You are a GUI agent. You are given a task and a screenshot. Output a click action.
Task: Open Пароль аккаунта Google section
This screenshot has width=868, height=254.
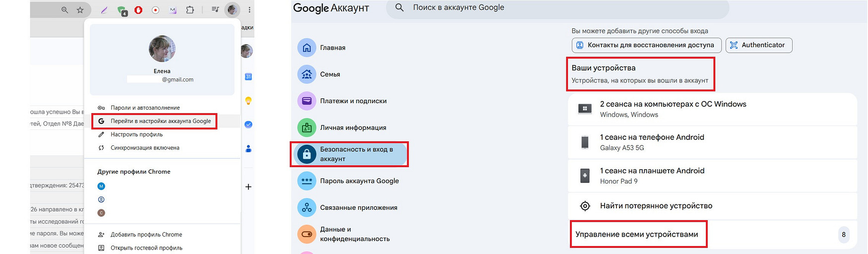[348, 181]
